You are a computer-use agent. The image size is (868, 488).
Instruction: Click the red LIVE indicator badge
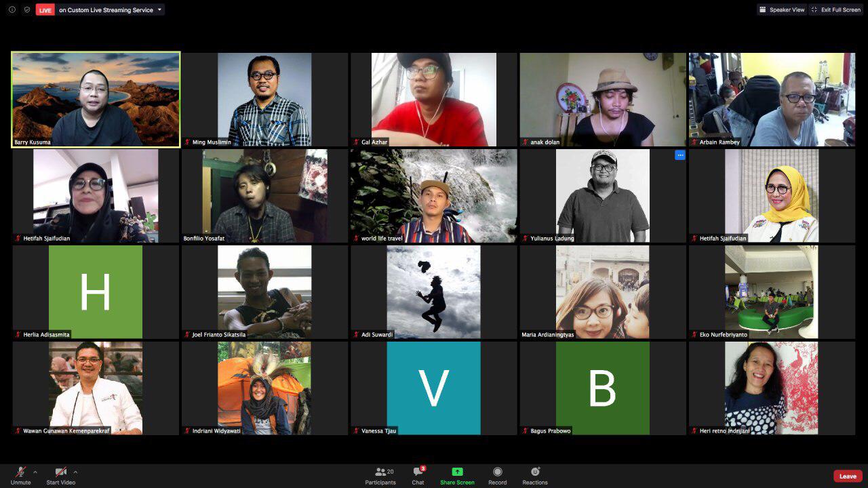click(45, 9)
